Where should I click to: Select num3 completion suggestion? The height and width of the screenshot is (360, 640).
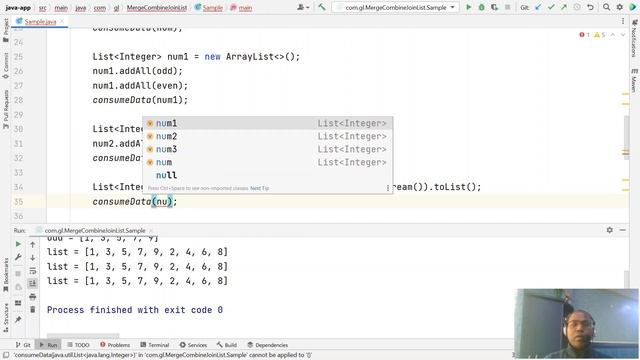(267, 149)
